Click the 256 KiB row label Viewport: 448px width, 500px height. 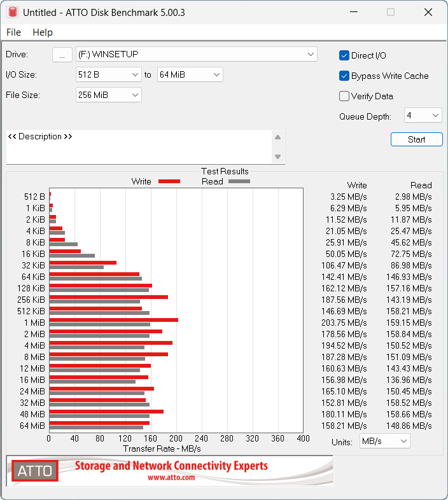[x=31, y=300]
